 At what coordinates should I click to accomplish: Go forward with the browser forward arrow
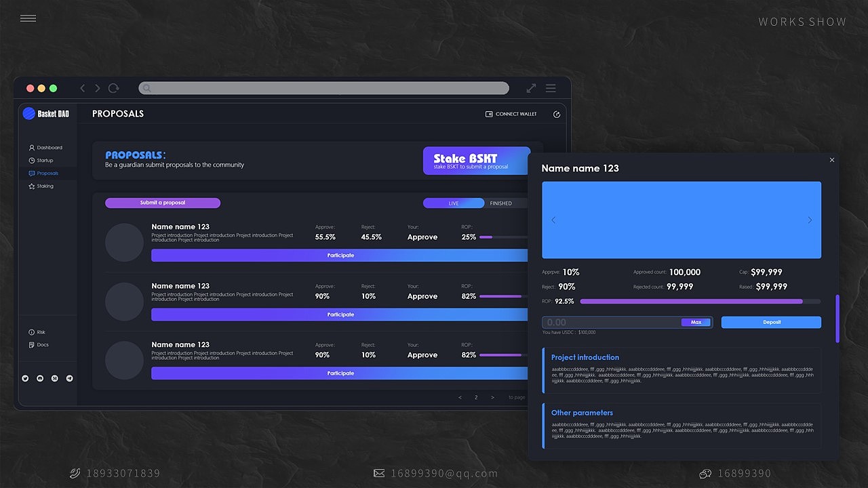pos(98,88)
